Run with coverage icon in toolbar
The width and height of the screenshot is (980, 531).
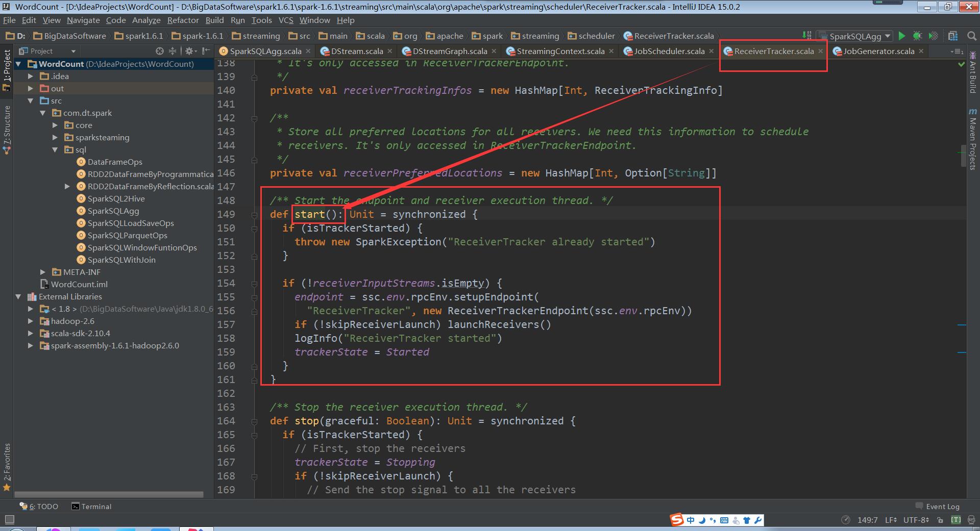(933, 36)
